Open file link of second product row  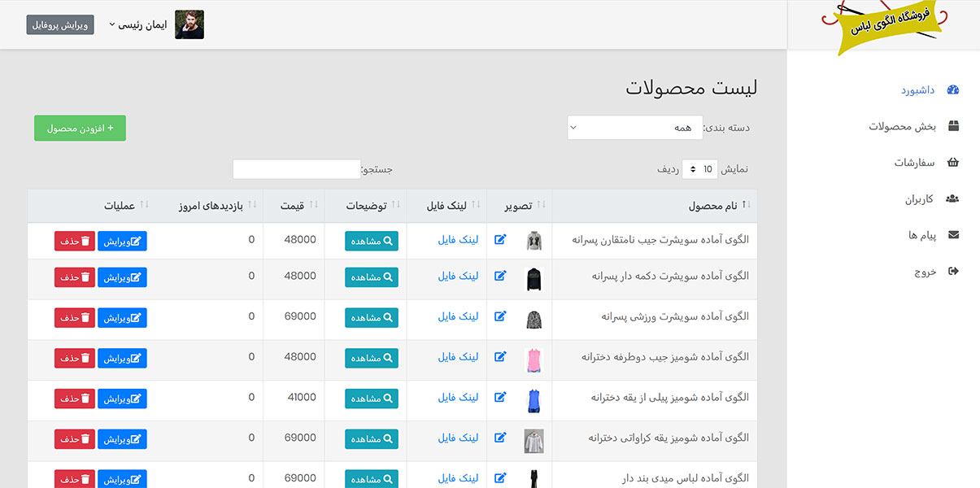tap(458, 276)
